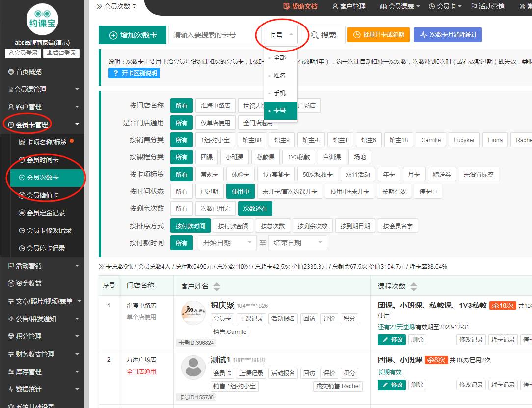Open 上课记录 for 祝庆聚
Viewport: 532px width, 408px height.
(251, 318)
